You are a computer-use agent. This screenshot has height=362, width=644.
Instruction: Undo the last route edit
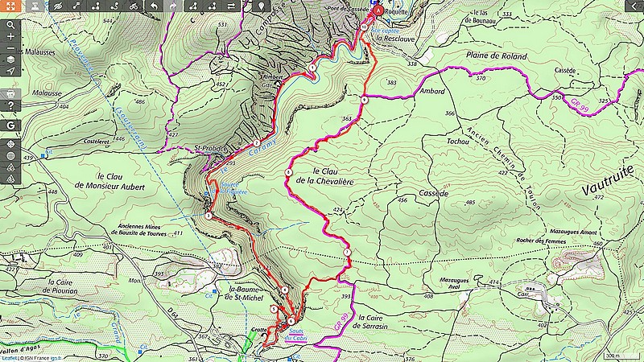[154, 6]
